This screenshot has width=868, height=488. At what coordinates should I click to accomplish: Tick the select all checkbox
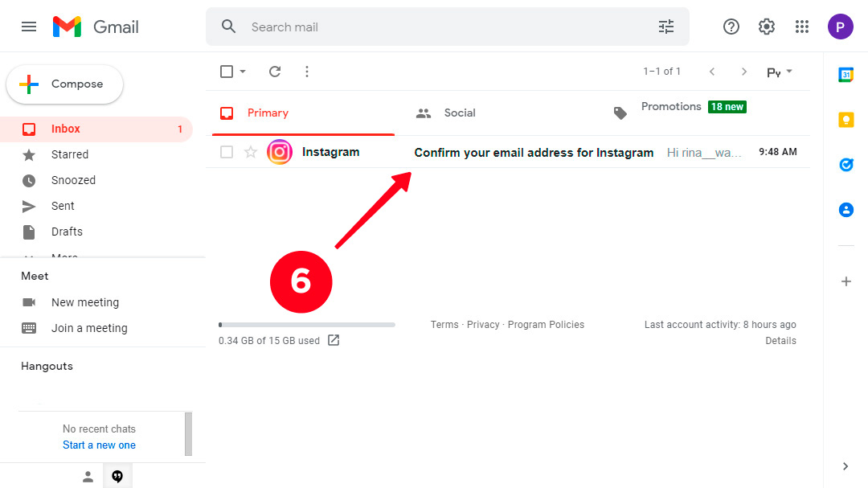[x=227, y=72]
